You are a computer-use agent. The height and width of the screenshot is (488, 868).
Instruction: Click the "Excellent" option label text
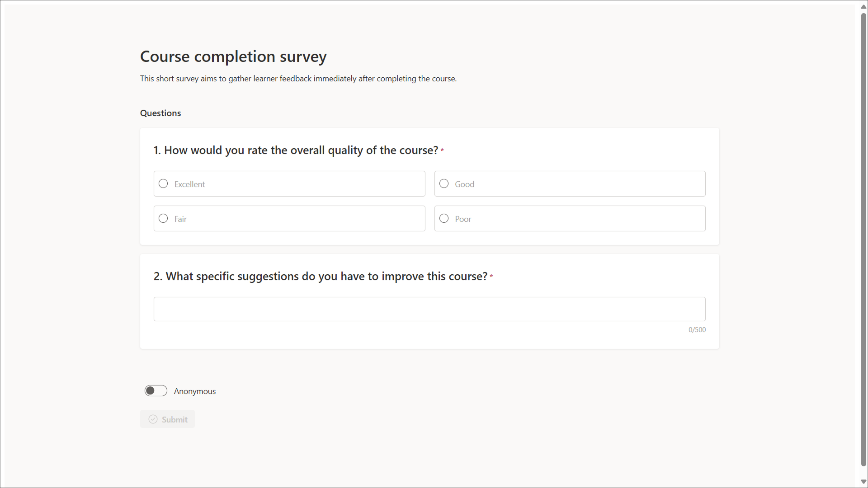point(189,184)
